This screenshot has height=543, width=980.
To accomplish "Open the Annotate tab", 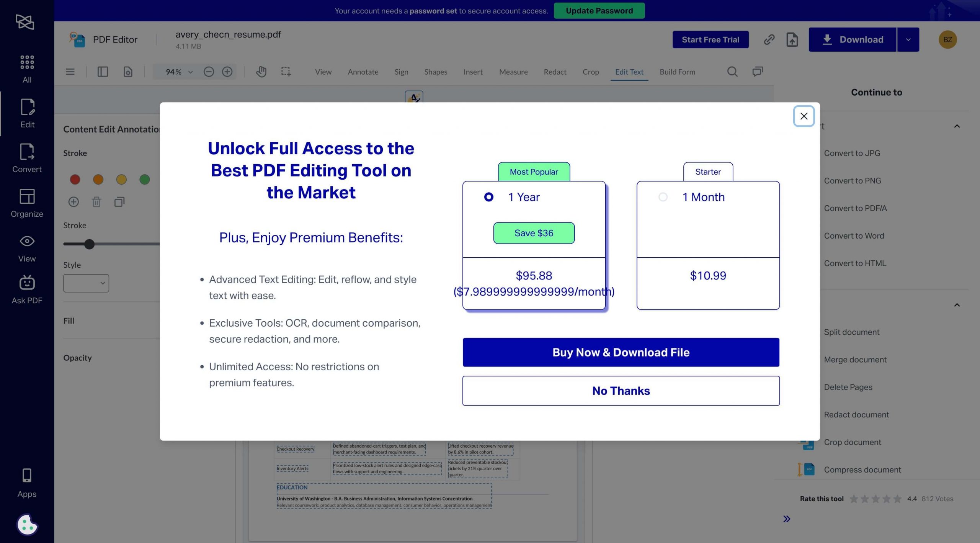I will [363, 72].
